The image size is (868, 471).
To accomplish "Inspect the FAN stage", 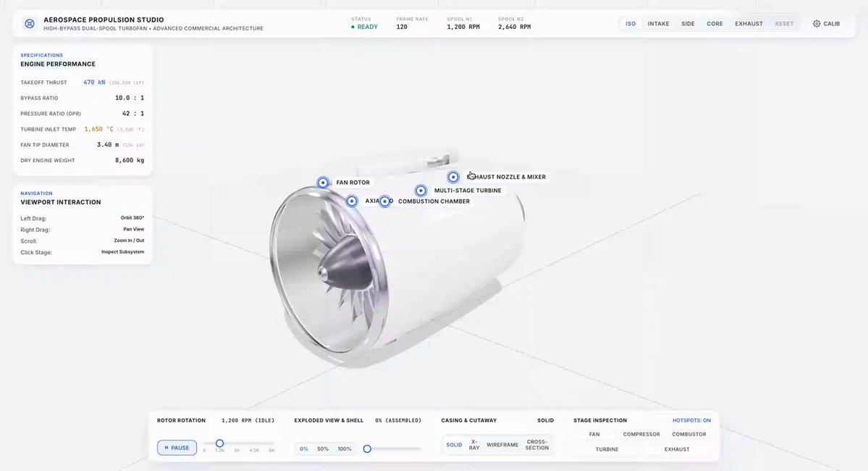I will click(594, 435).
